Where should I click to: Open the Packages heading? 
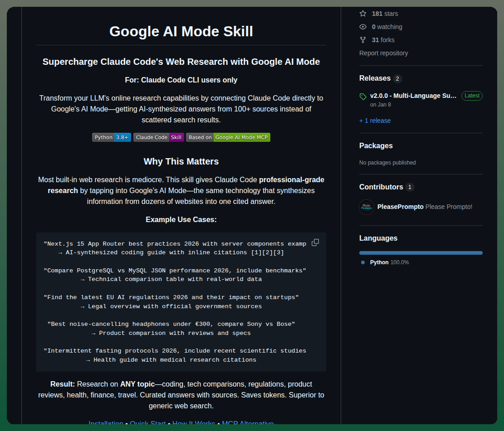tap(376, 146)
